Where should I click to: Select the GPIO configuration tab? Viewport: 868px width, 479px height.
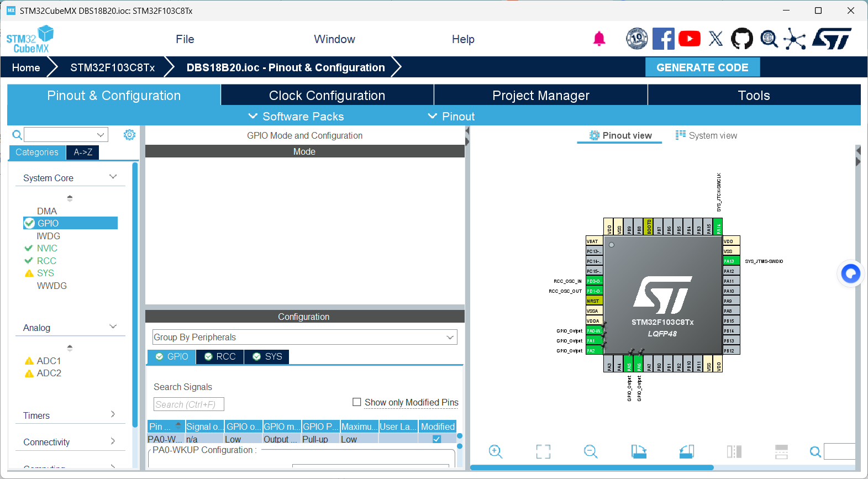[x=172, y=357]
